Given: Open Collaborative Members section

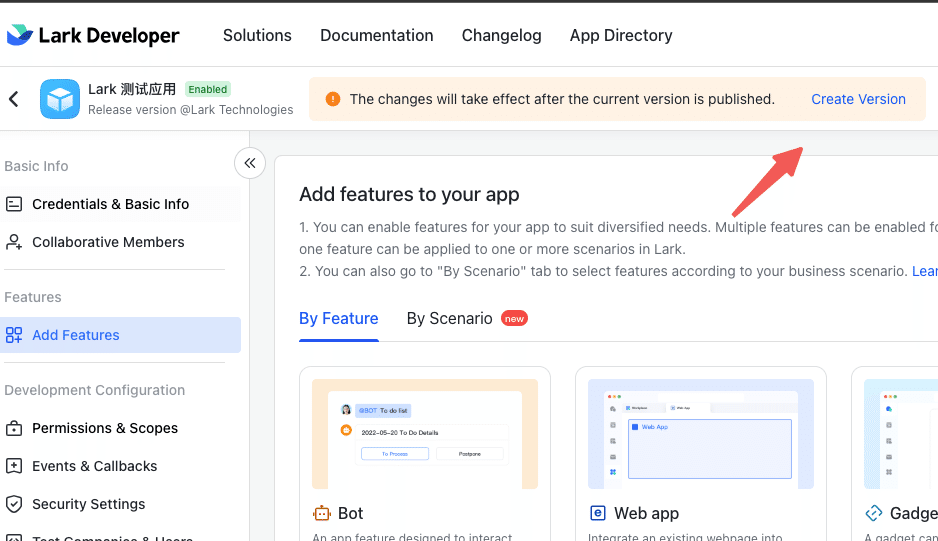Looking at the screenshot, I should pos(108,242).
